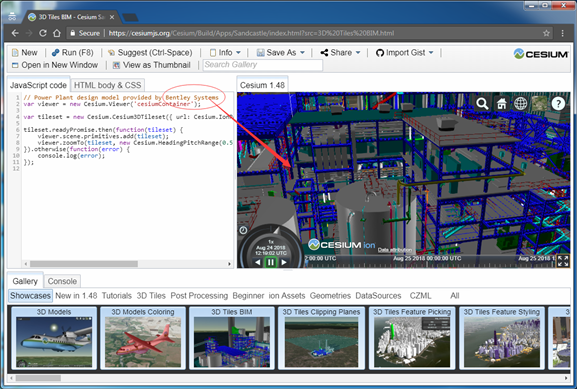The image size is (577, 389).
Task: Select Post Processing category
Action: coord(199,296)
